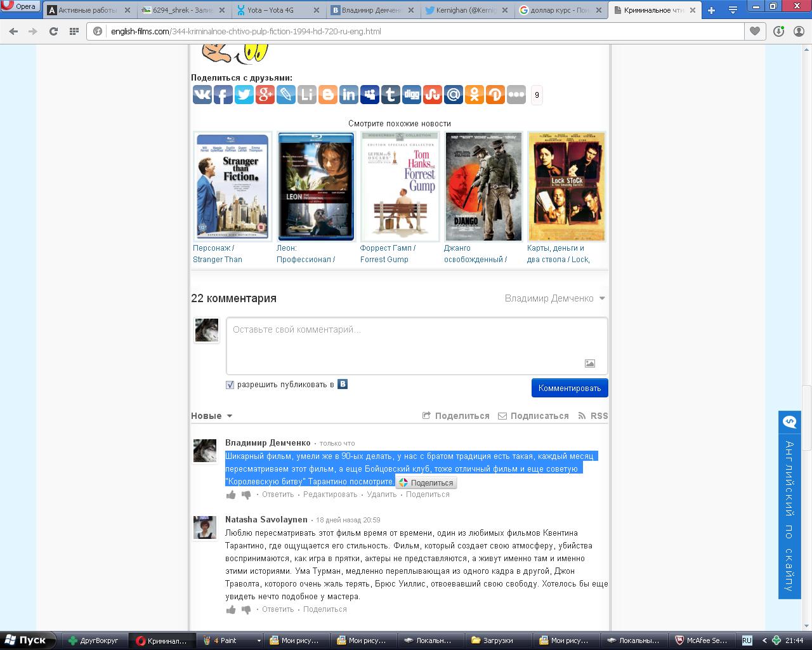Click the comment input field

pos(417,345)
